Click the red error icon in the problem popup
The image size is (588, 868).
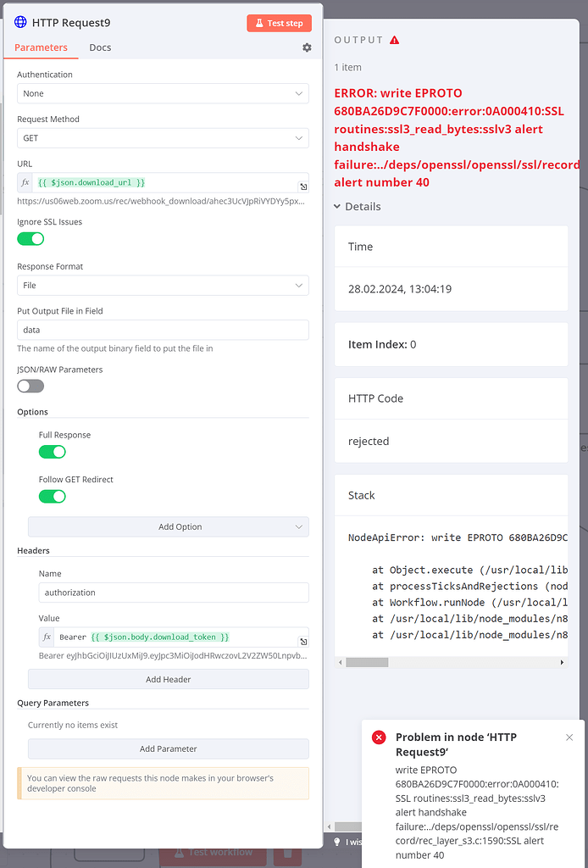tap(378, 737)
